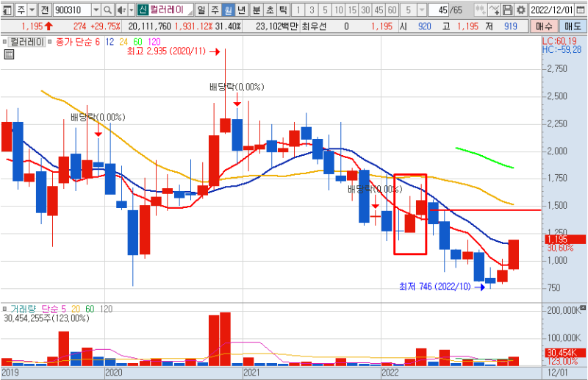Screen dimensions: 588x380
Task: Select the 45 interval button
Action: (379, 10)
